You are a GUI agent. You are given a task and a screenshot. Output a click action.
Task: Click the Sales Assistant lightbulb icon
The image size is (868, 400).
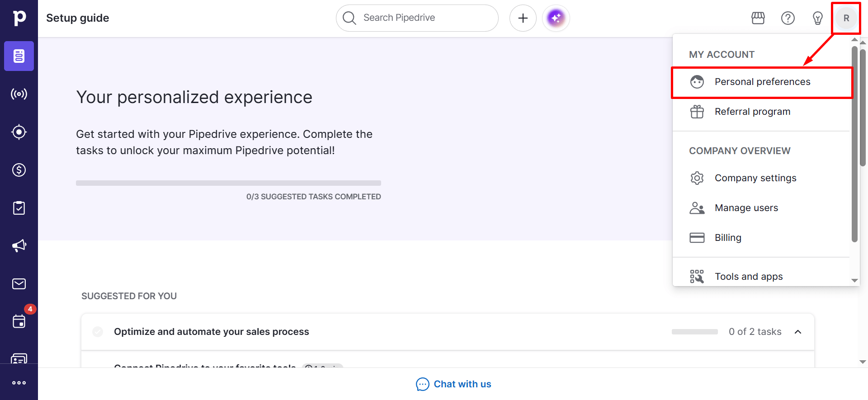click(x=817, y=18)
